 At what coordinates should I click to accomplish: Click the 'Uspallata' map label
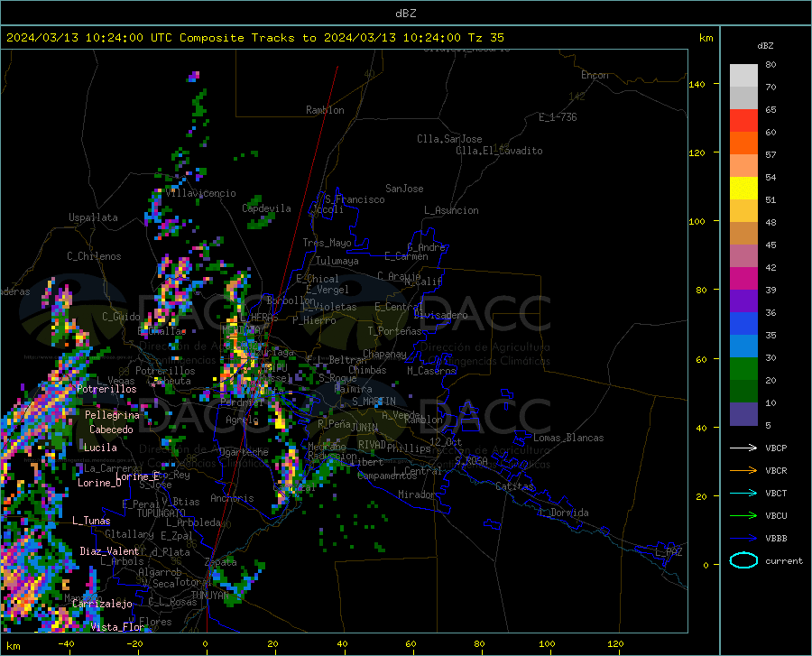tap(93, 217)
